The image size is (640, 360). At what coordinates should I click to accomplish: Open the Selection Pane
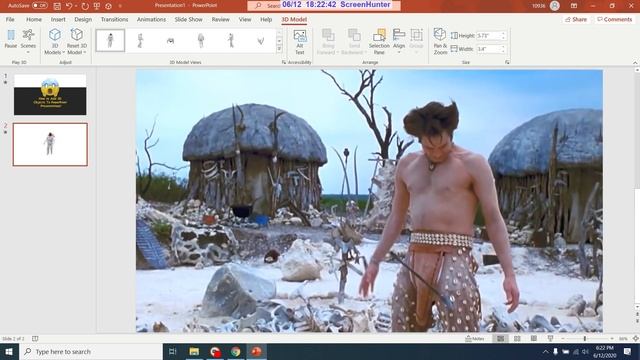coord(379,42)
